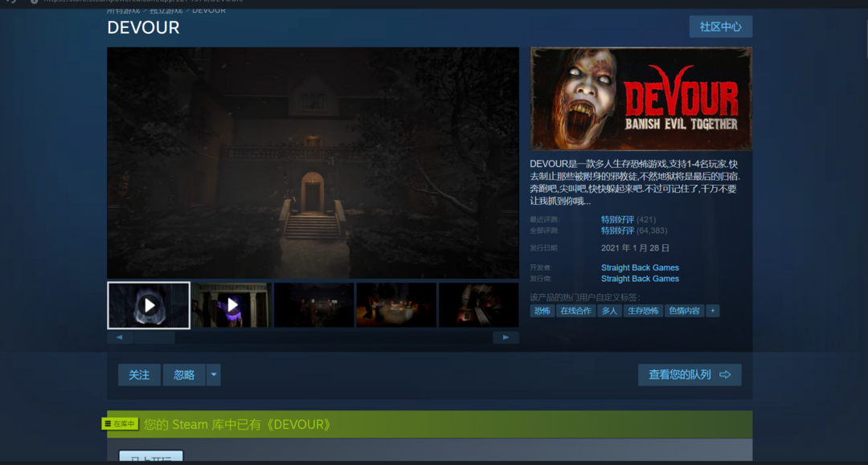The image size is (868, 465).
Task: Click the 在库中 in-library badge
Action: coord(120,424)
